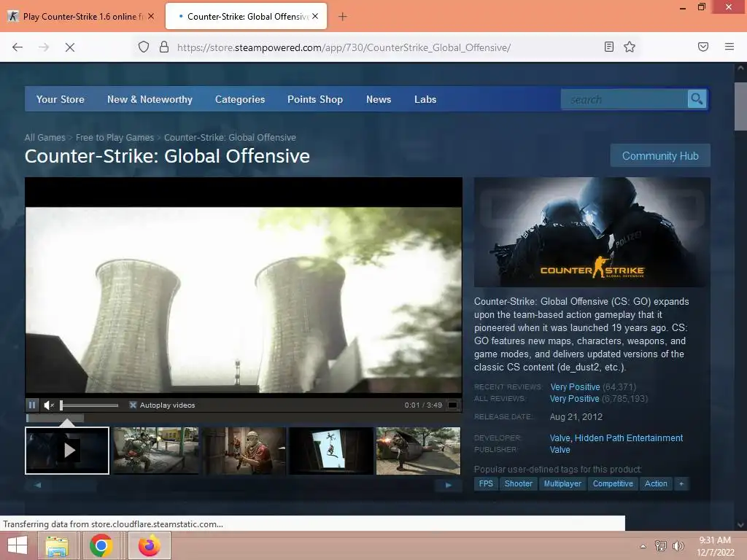
Task: Open the Save to Pocket icon
Action: pyautogui.click(x=703, y=47)
